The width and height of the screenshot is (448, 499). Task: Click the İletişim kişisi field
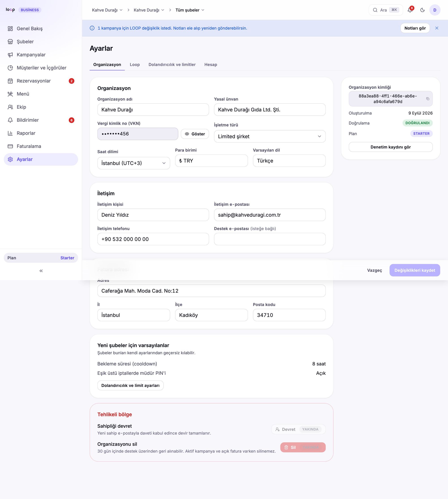(153, 215)
